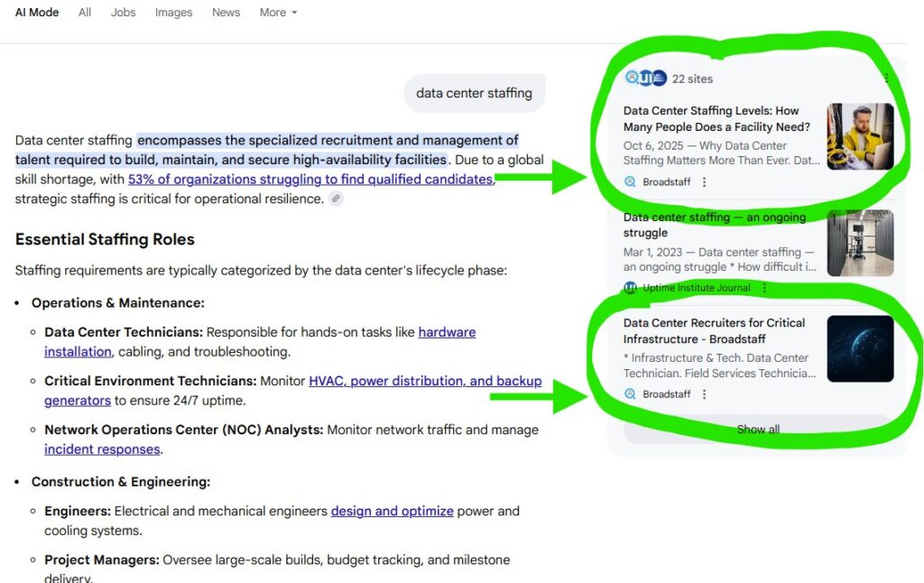Open the three-dot menu beside '22 sites'

[x=886, y=79]
